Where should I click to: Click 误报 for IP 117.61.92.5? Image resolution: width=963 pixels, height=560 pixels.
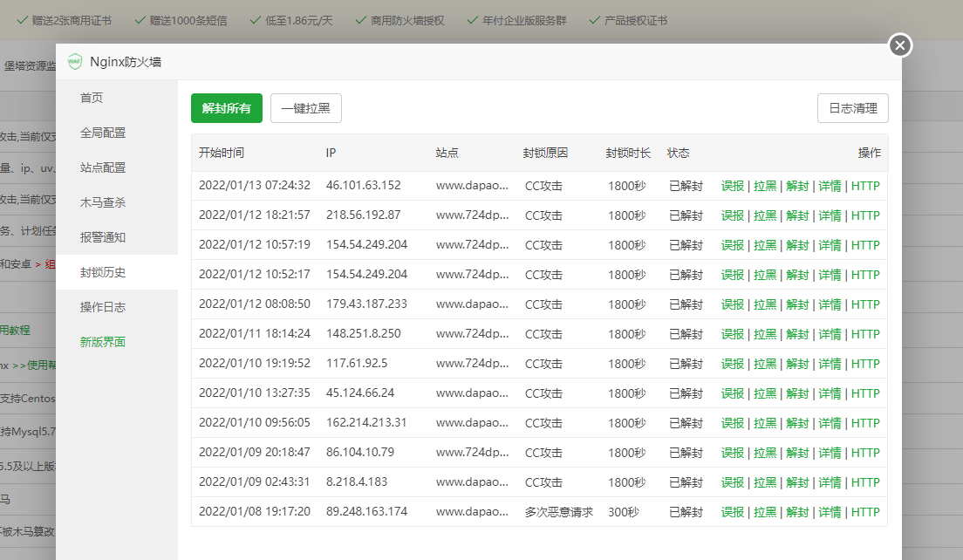tap(732, 364)
